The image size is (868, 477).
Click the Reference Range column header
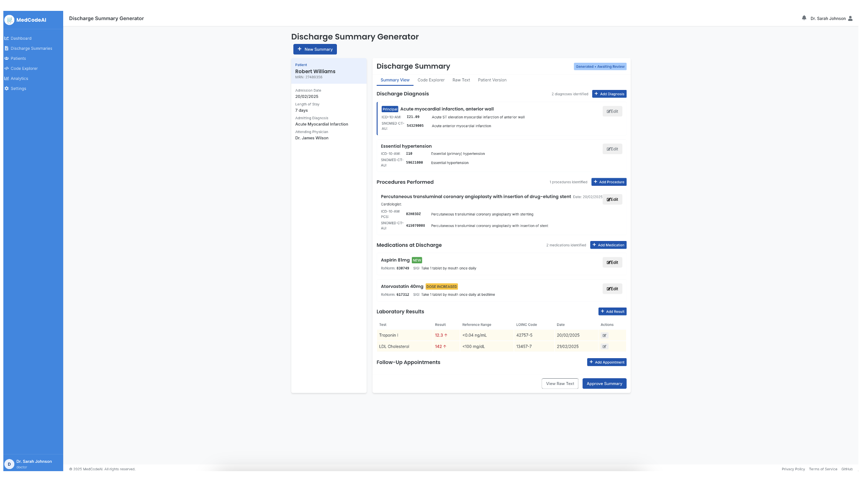click(x=477, y=325)
